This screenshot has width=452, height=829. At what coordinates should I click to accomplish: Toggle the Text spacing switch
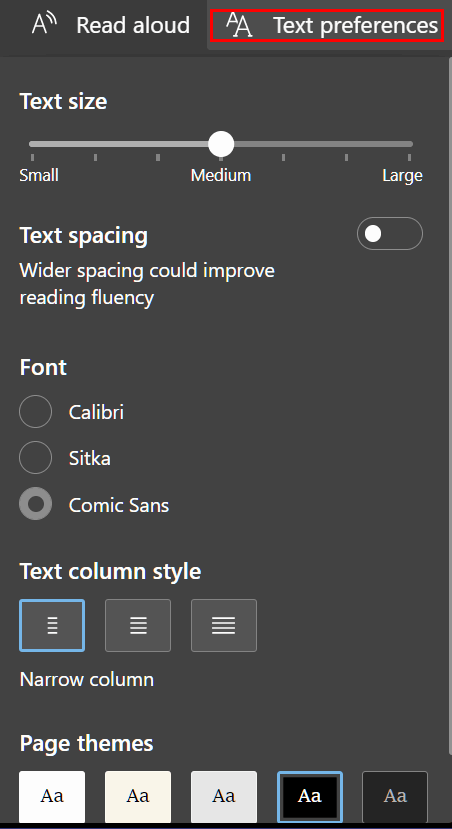click(x=390, y=234)
